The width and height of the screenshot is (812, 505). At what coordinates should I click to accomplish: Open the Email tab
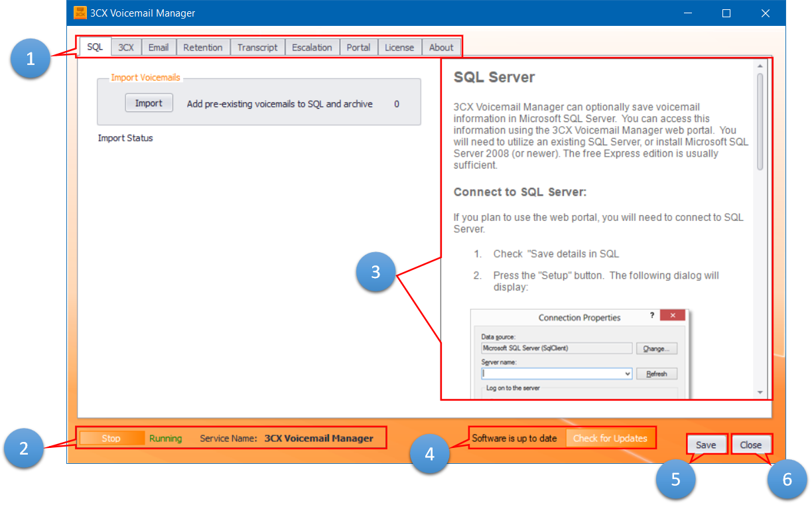click(159, 46)
